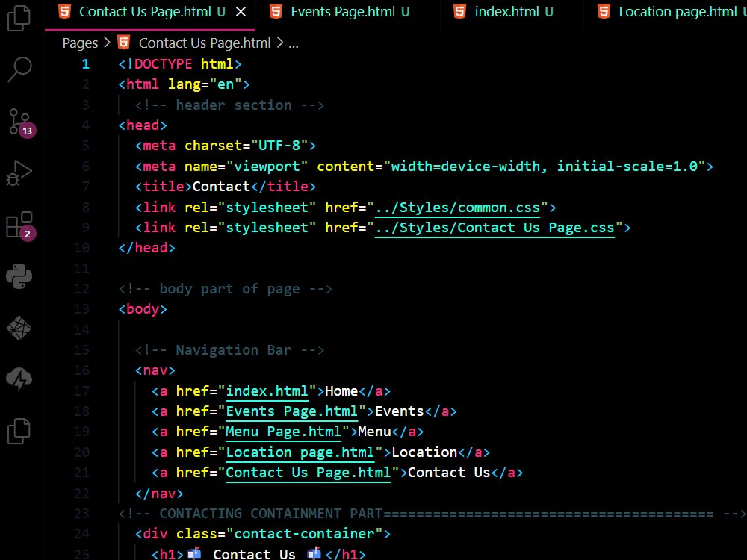Click HTML5 icon on Contact Us Page tab
Screen dimensions: 747x560
point(64,11)
